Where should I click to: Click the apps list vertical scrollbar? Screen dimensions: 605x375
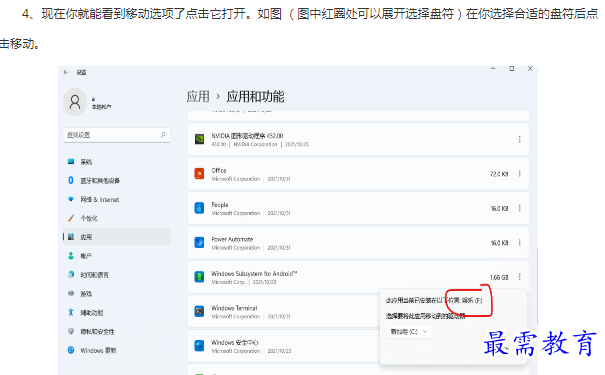pyautogui.click(x=537, y=285)
